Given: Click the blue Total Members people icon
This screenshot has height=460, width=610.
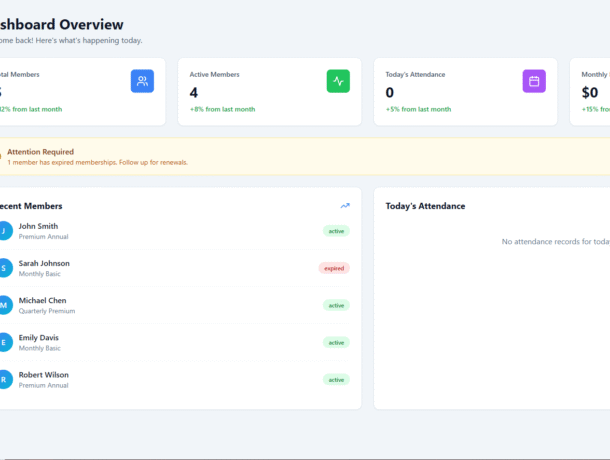Looking at the screenshot, I should [142, 81].
